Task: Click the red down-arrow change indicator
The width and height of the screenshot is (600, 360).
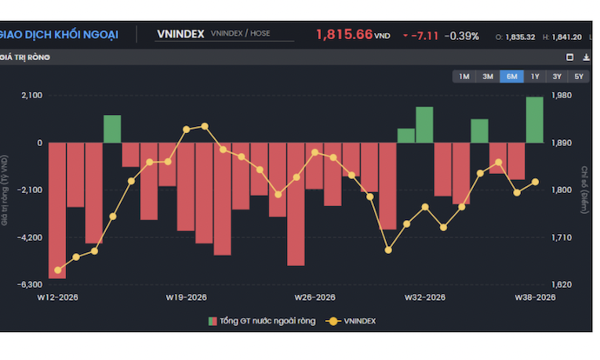Action: click(x=405, y=36)
